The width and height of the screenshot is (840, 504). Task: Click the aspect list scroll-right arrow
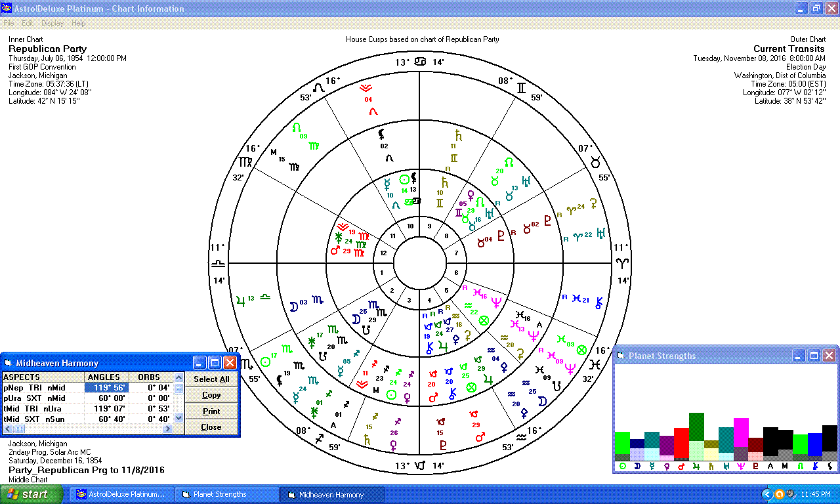pyautogui.click(x=168, y=429)
